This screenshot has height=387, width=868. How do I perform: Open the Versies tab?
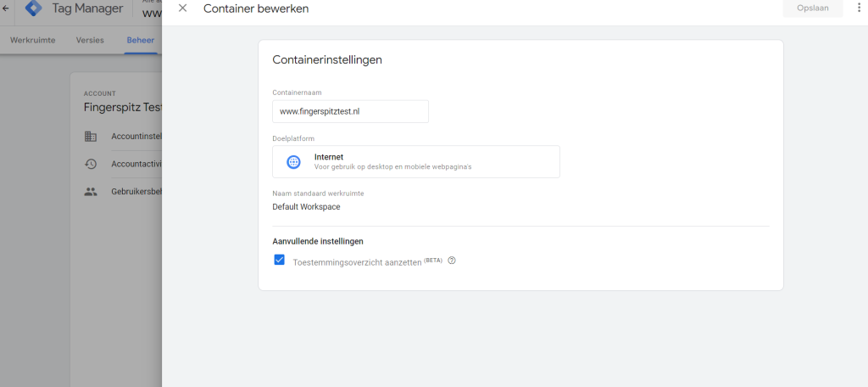(90, 40)
